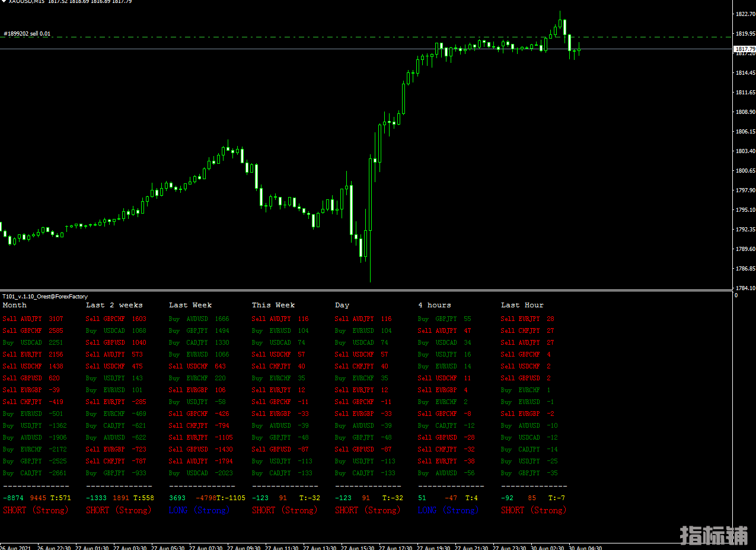Select the Sell EURJPY 2156 row
The width and height of the screenshot is (756, 550).
[33, 354]
